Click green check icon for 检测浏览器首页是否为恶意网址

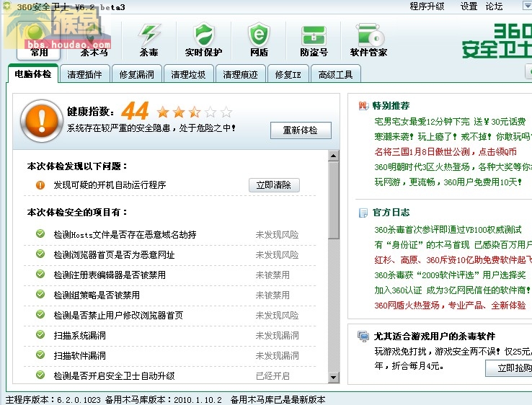pyautogui.click(x=40, y=254)
